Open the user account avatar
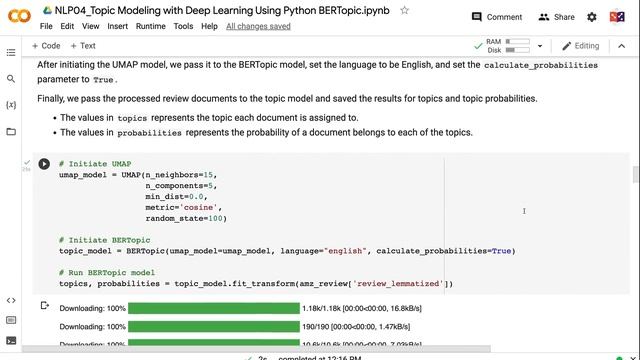This screenshot has width=640, height=360. coord(617,17)
